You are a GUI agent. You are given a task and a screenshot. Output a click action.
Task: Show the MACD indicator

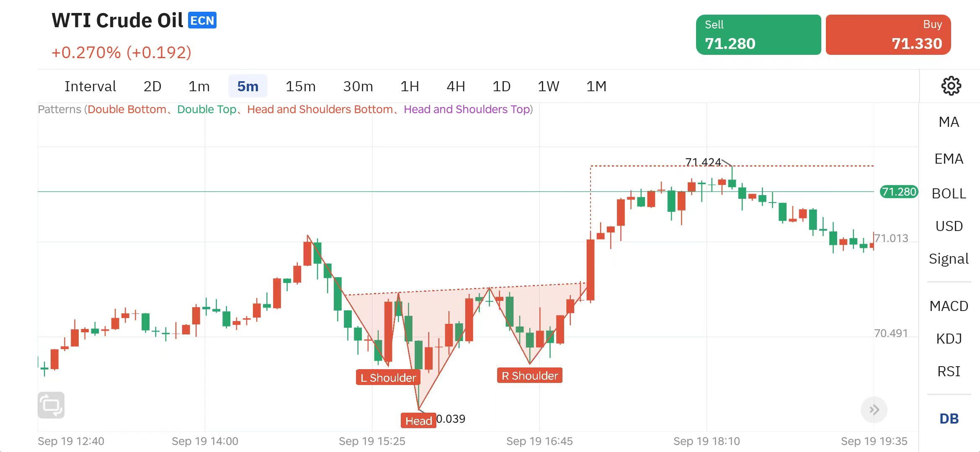tap(949, 306)
